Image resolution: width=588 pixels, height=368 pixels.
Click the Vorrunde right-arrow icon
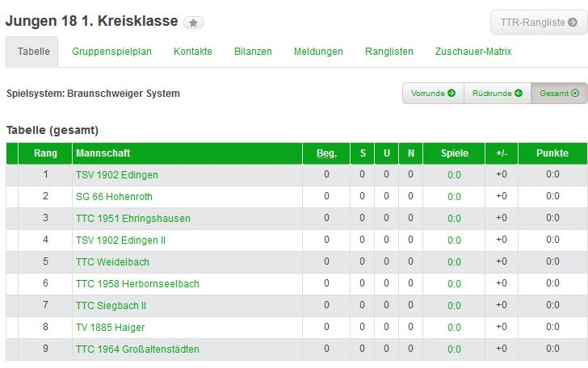tap(451, 93)
